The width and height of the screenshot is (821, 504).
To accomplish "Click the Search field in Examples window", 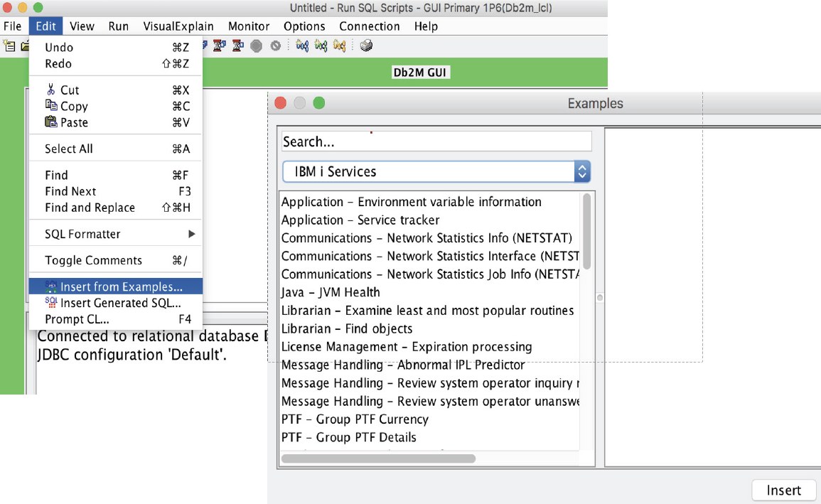I will [436, 141].
